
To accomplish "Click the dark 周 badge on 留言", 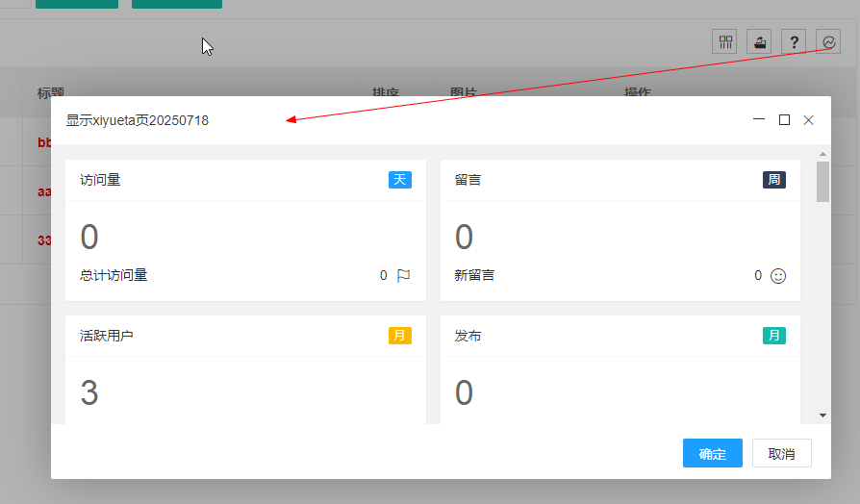I will click(x=774, y=180).
